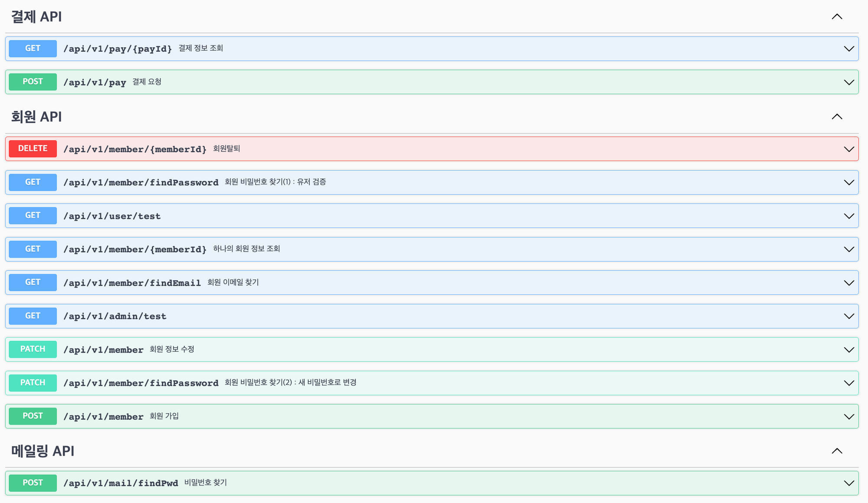Open chevron for GET /api/v1/user/test
The image size is (868, 503).
(x=848, y=216)
